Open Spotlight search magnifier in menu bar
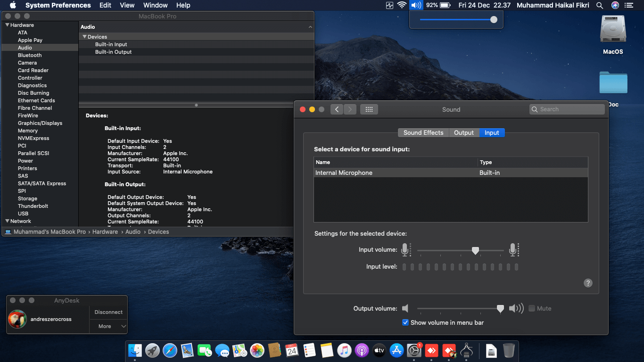644x362 pixels. click(x=600, y=5)
